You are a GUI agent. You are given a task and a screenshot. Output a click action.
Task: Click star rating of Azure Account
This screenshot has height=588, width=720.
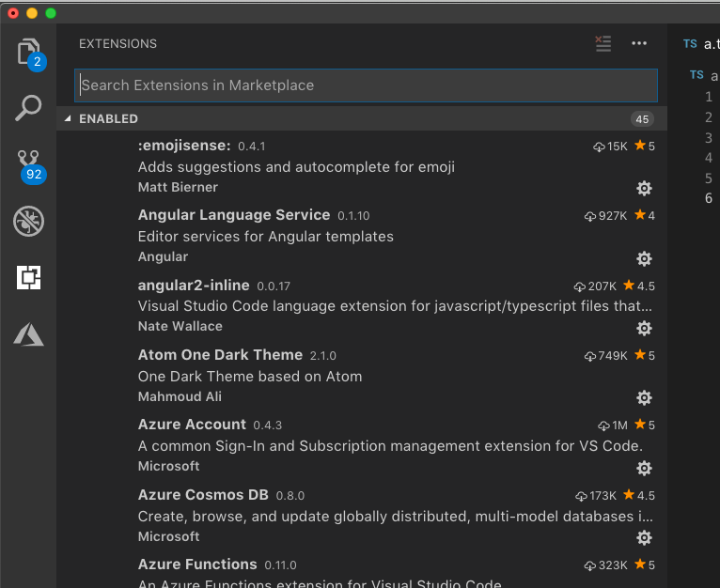pyautogui.click(x=645, y=426)
